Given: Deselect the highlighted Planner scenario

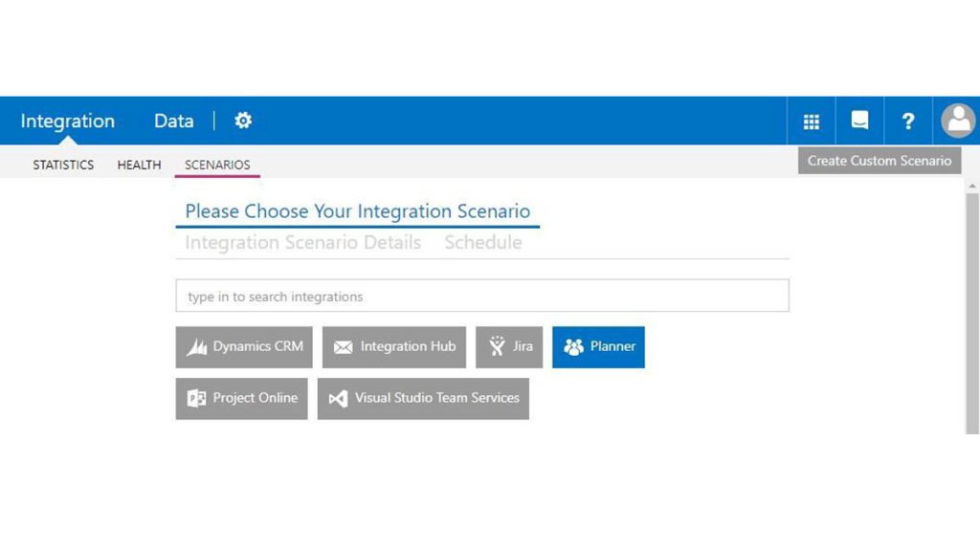Looking at the screenshot, I should 598,347.
